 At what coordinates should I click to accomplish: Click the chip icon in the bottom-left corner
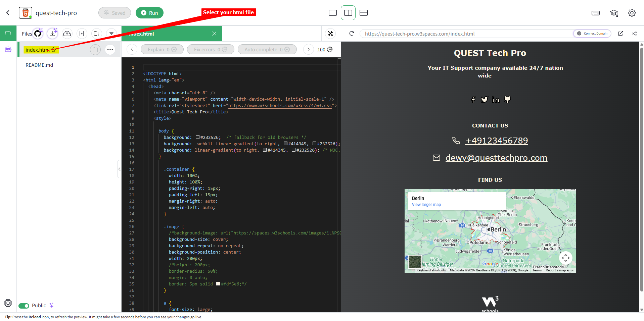point(8,303)
